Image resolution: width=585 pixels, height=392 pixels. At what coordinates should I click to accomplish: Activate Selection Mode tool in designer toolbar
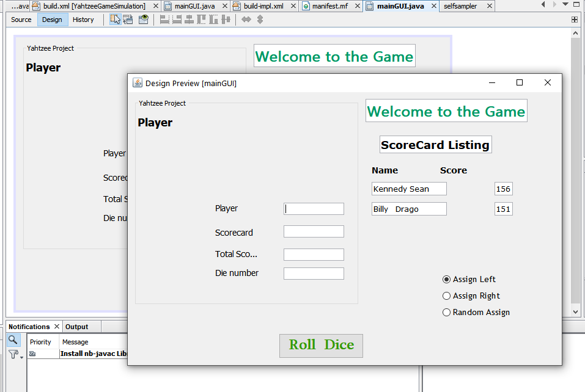point(115,20)
